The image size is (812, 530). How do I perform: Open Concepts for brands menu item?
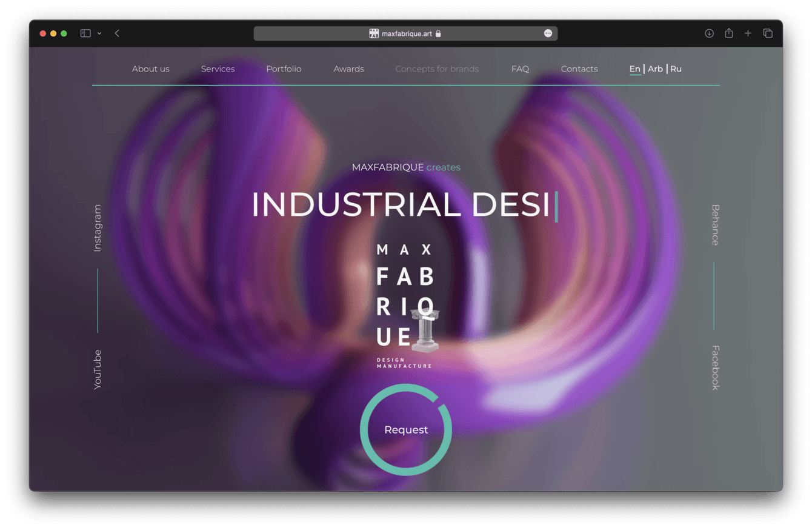point(437,69)
